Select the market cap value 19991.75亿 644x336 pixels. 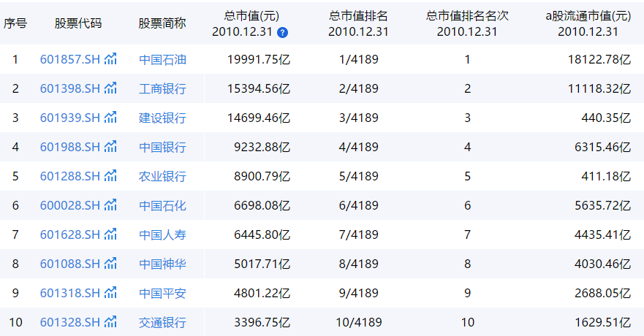(x=259, y=59)
